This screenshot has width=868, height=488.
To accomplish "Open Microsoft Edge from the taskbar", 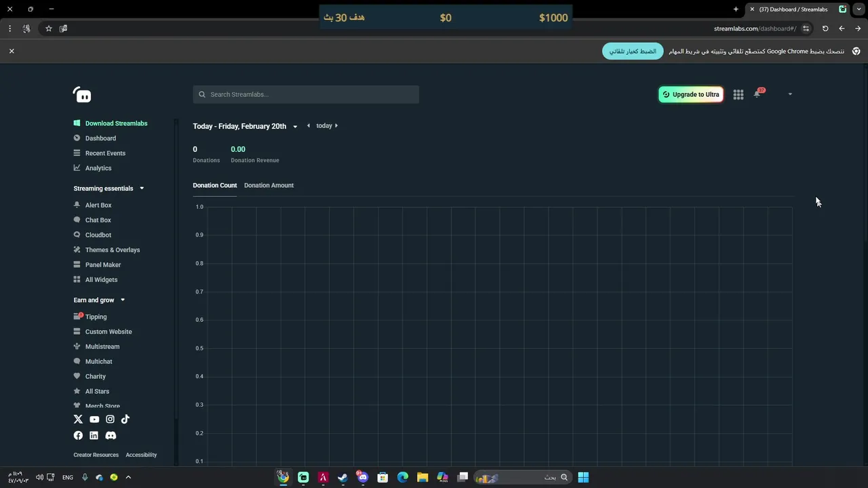I will pos(403,477).
